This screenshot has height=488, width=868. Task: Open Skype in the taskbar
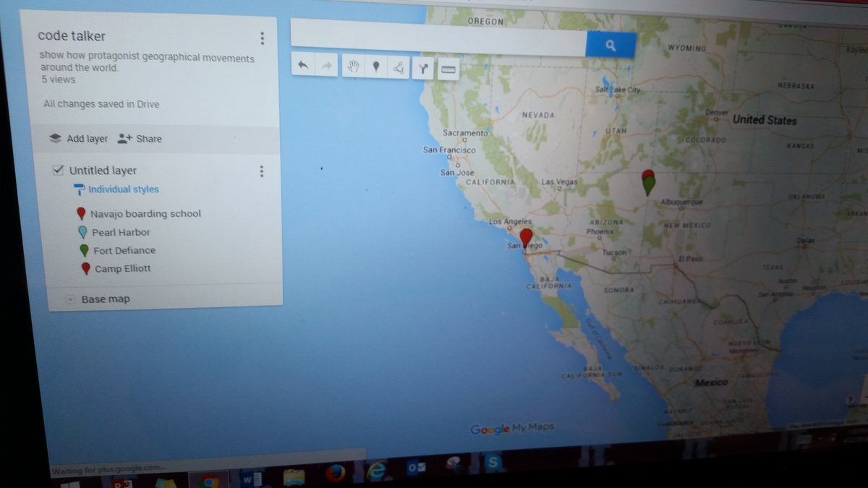click(x=493, y=463)
